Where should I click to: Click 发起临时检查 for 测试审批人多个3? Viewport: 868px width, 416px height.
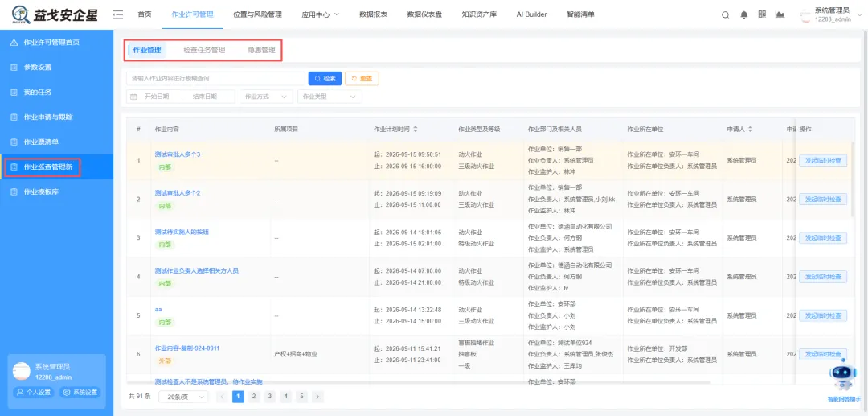coord(823,161)
